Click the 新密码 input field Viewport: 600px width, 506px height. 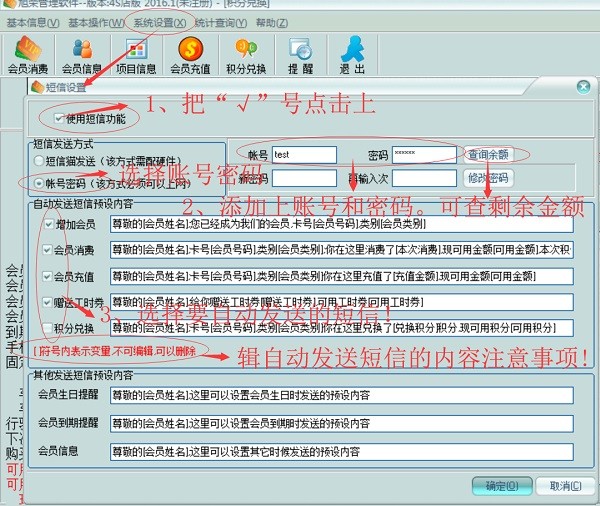pyautogui.click(x=304, y=178)
